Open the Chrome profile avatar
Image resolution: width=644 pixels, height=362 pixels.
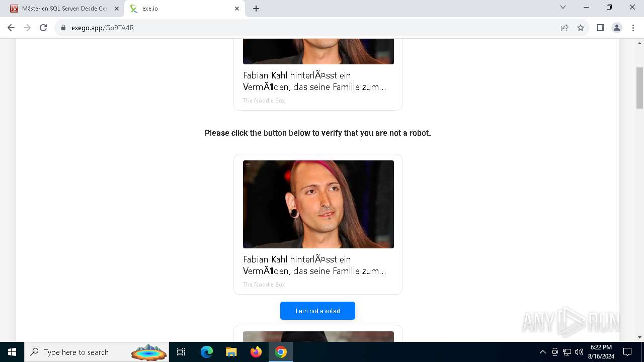click(x=616, y=28)
